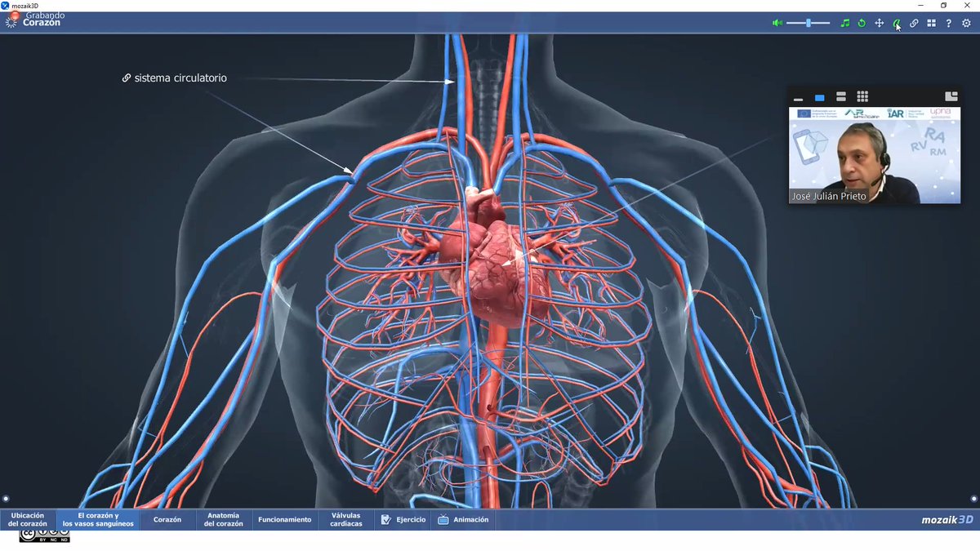This screenshot has height=551, width=980.
Task: Click the green rotate reset icon
Action: 862,23
